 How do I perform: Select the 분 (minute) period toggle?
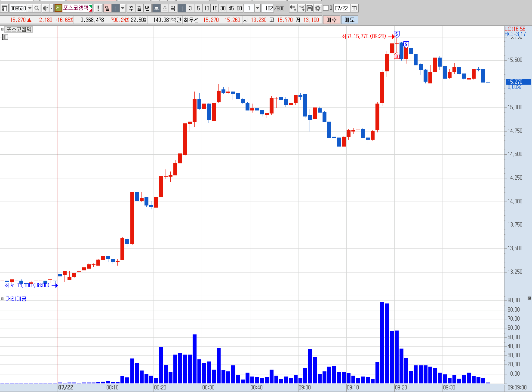[x=157, y=8]
